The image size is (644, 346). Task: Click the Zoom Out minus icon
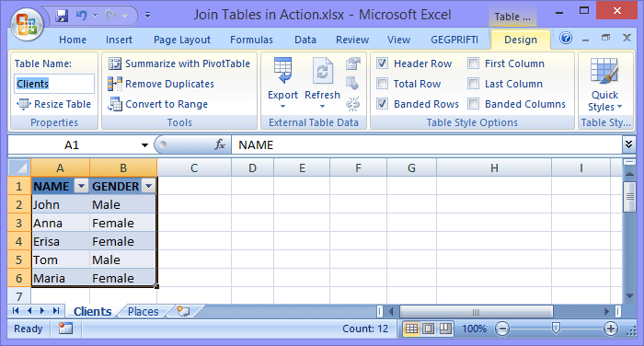click(x=502, y=329)
